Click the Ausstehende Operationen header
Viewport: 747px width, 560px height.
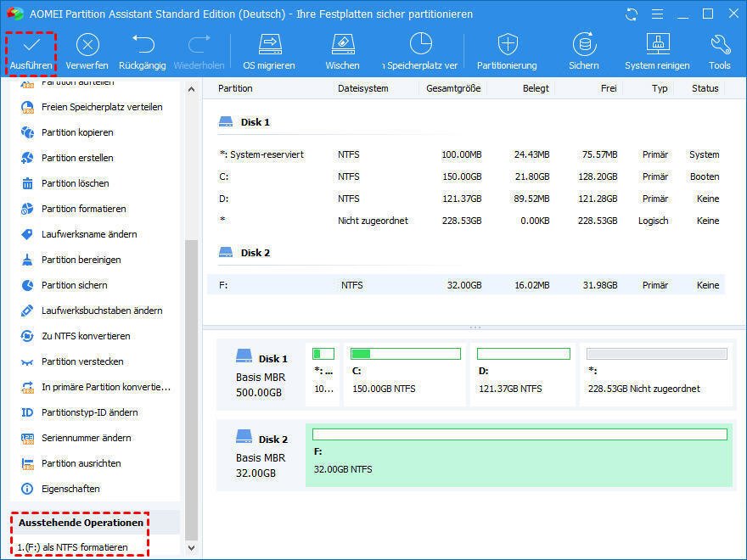(81, 523)
